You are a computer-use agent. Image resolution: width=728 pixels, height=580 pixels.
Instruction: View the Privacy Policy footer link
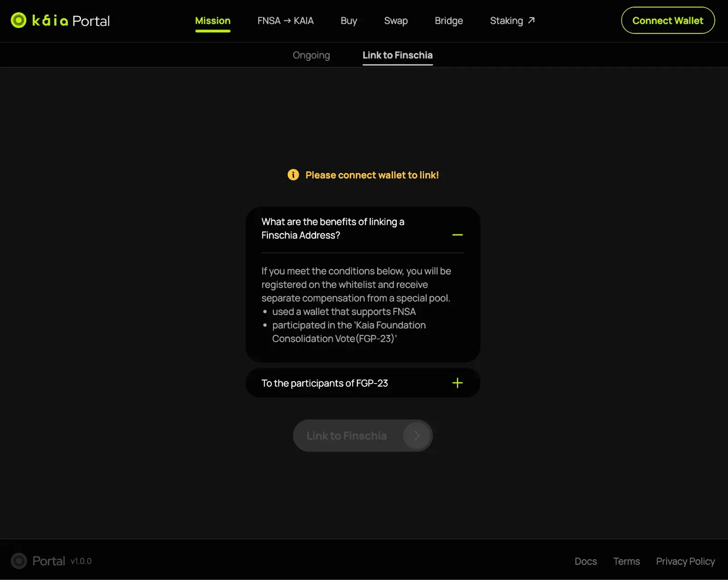tap(685, 561)
